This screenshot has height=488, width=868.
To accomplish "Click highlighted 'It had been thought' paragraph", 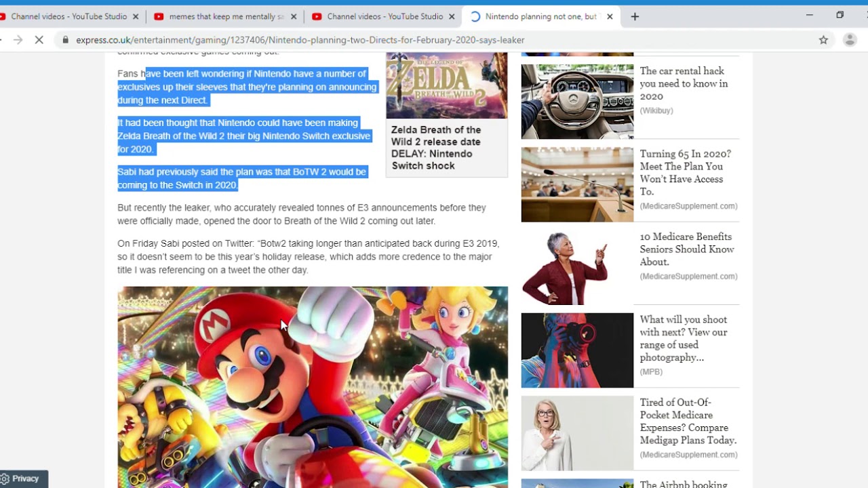I will click(244, 136).
